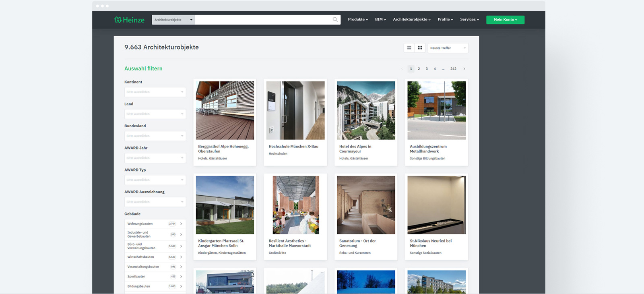Expand the Wohnungsbauten building category

click(155, 224)
